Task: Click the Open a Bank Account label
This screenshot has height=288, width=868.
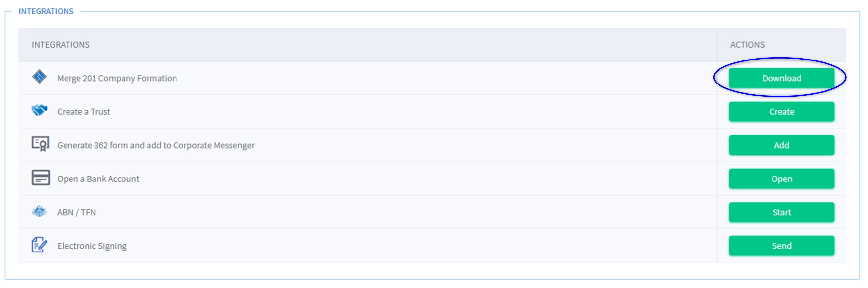Action: (98, 179)
